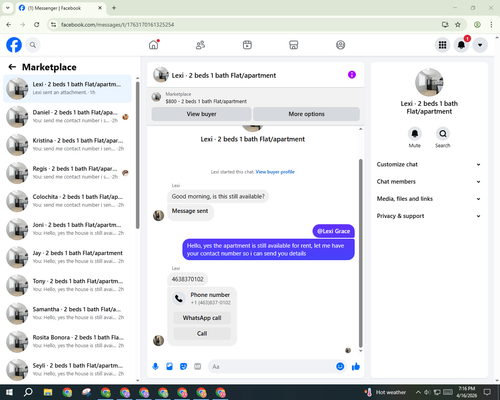Open Facebook notifications bell
Viewport: 500px width, 400px height.
coord(461,45)
